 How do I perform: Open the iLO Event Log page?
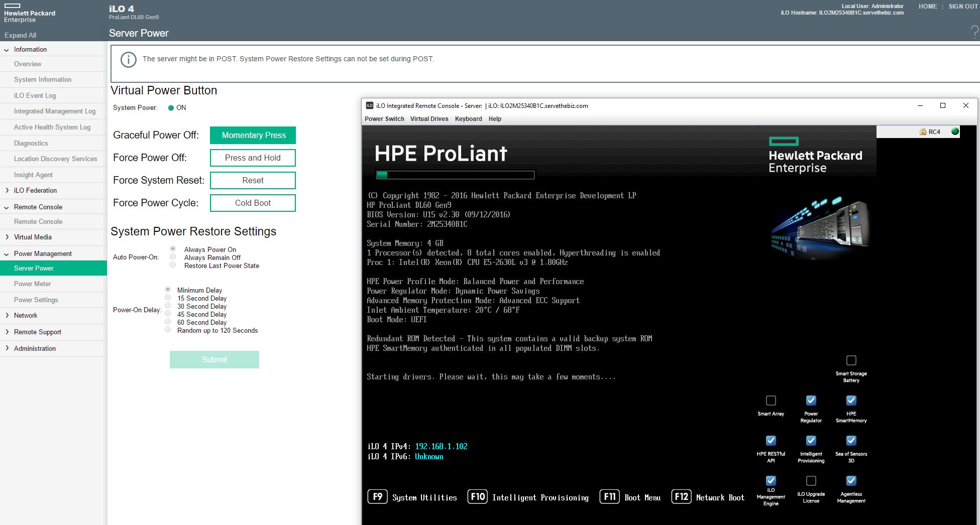click(x=35, y=95)
